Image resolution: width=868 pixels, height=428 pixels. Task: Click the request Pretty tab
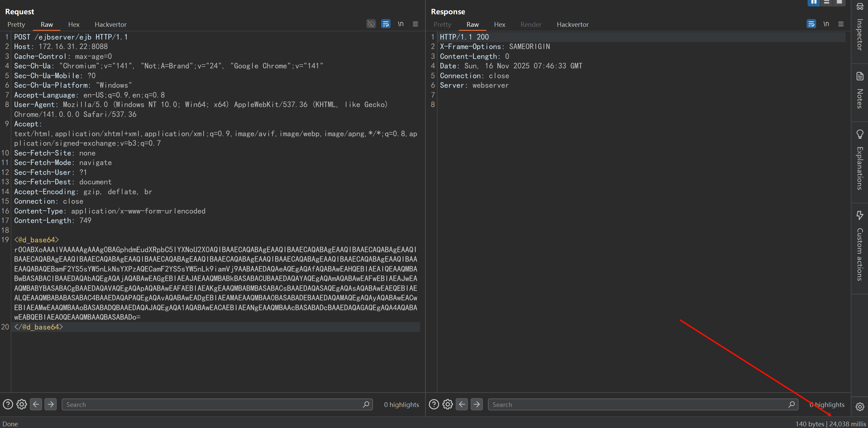pos(16,24)
